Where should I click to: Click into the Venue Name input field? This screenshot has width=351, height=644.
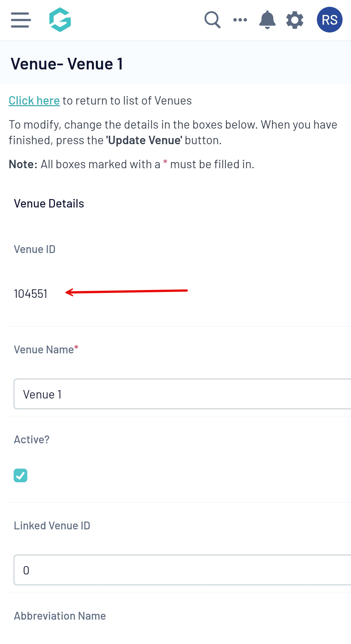point(182,394)
